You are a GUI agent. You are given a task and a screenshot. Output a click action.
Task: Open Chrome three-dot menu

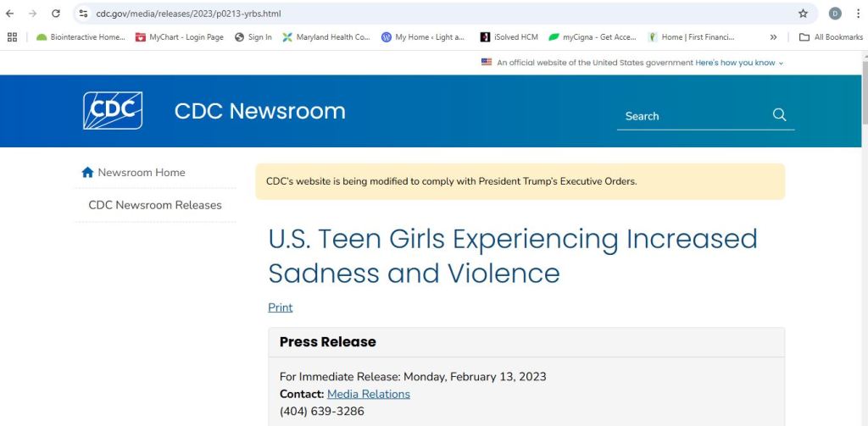[x=857, y=14]
